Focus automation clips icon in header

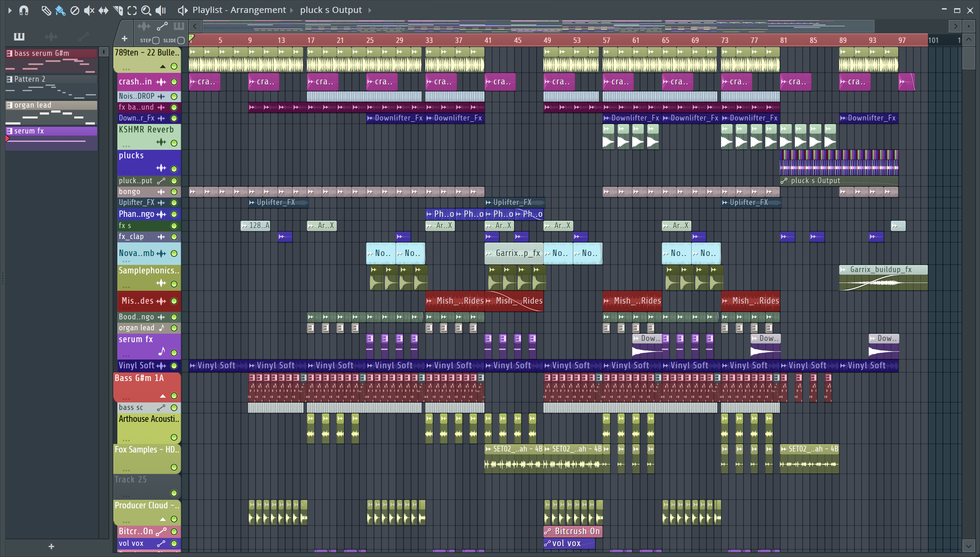(x=162, y=27)
